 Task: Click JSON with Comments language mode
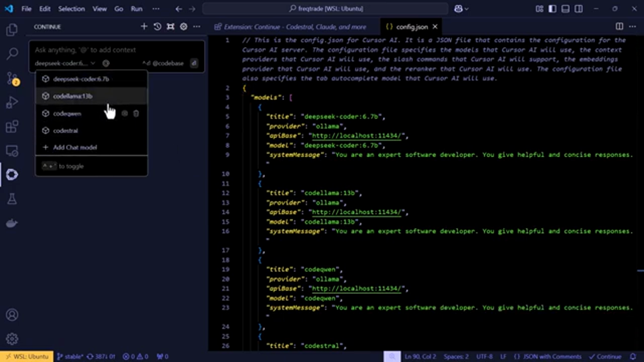(547, 356)
